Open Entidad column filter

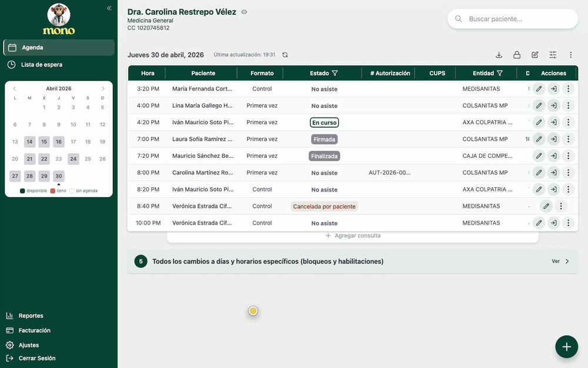click(499, 73)
